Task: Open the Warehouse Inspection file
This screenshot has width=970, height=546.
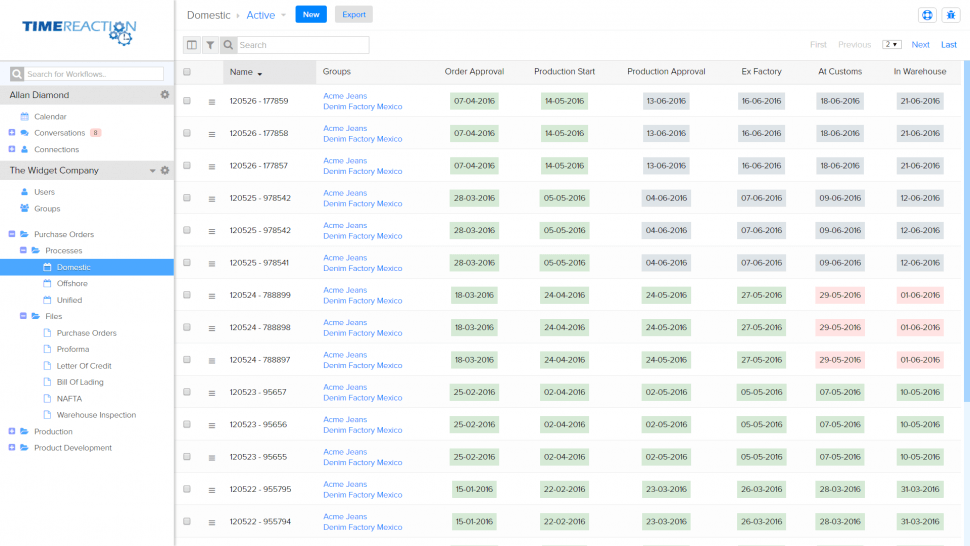Action: pyautogui.click(x=96, y=415)
